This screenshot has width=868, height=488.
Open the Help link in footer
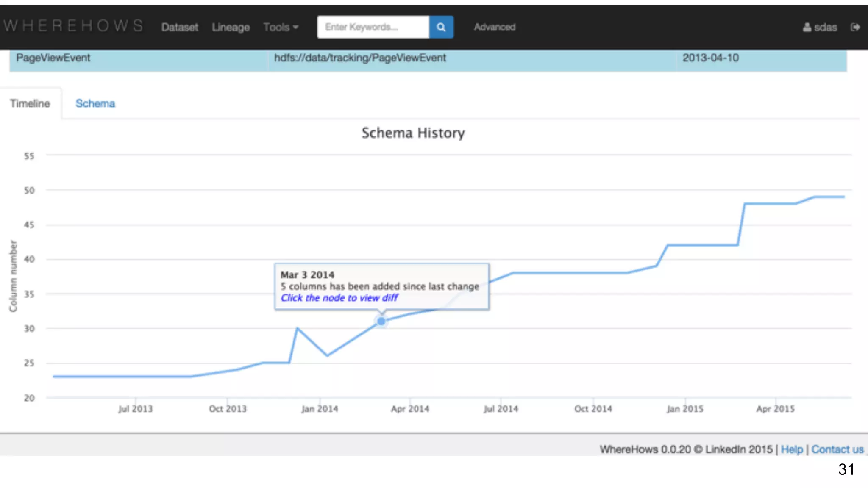click(791, 449)
